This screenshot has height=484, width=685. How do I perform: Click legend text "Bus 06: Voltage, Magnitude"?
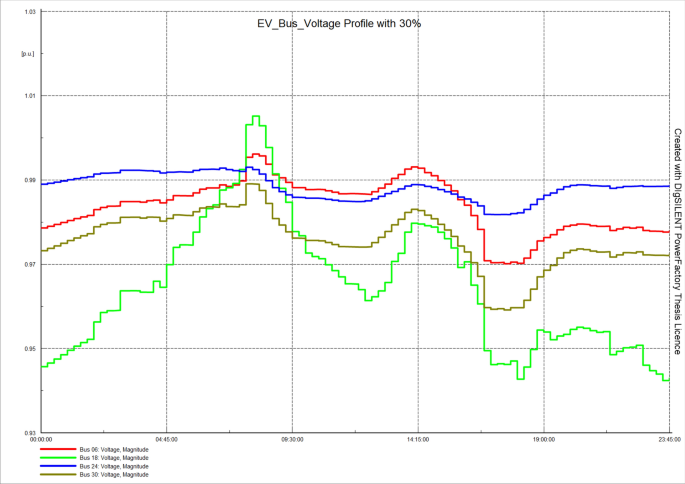click(114, 449)
